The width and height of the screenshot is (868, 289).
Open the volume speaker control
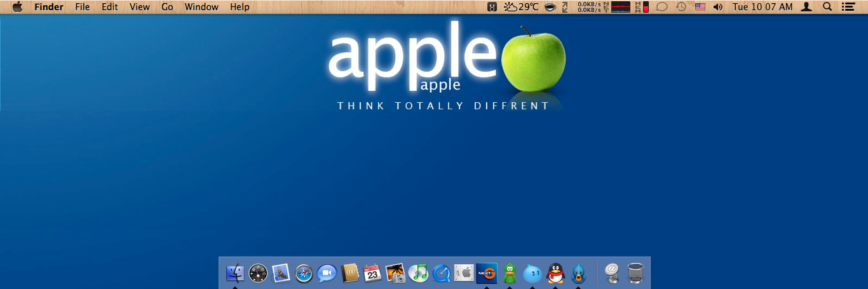718,7
